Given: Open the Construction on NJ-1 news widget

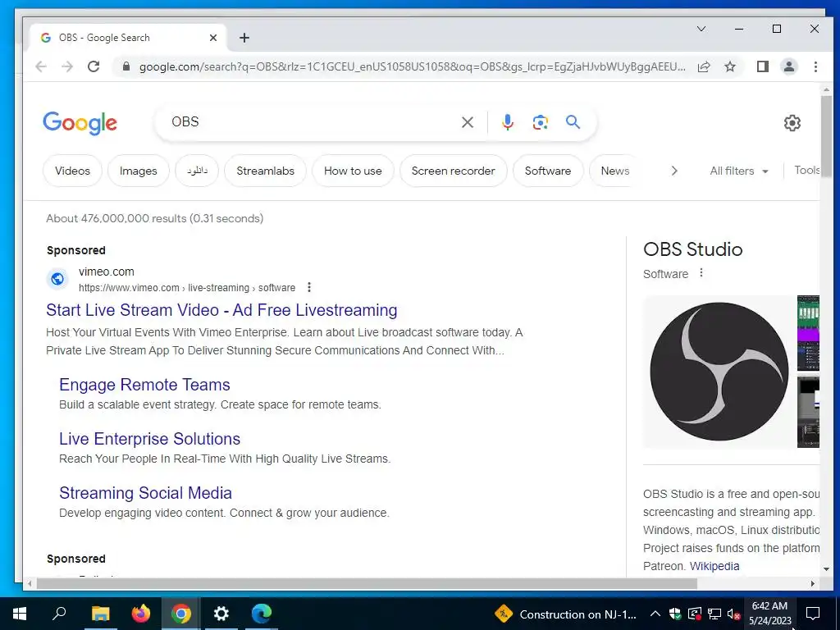Looking at the screenshot, I should coord(566,614).
